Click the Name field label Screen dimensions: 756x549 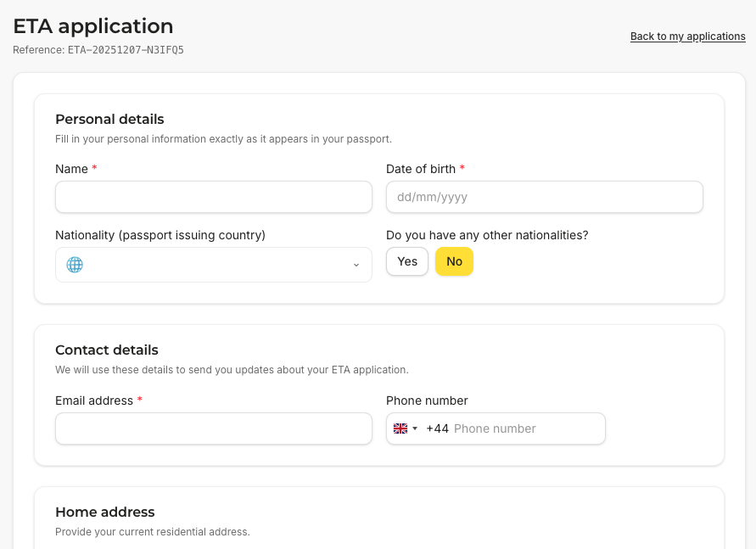(x=71, y=169)
